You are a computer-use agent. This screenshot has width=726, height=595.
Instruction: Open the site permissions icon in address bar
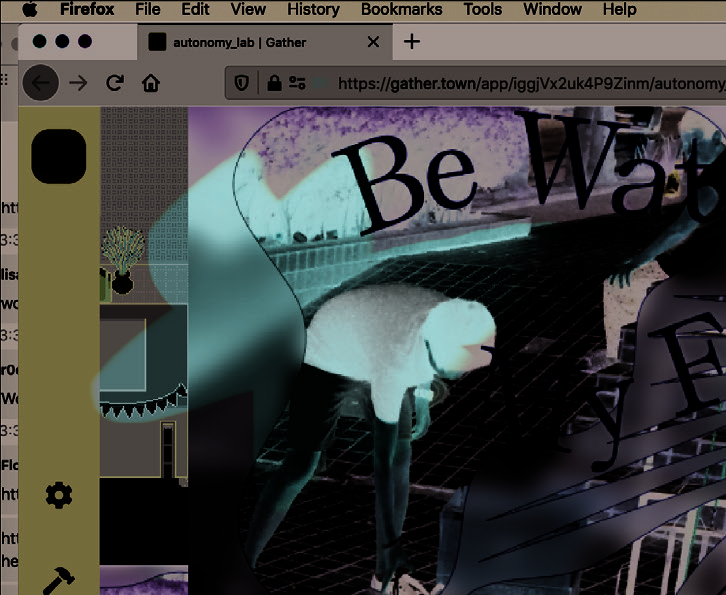[x=297, y=83]
